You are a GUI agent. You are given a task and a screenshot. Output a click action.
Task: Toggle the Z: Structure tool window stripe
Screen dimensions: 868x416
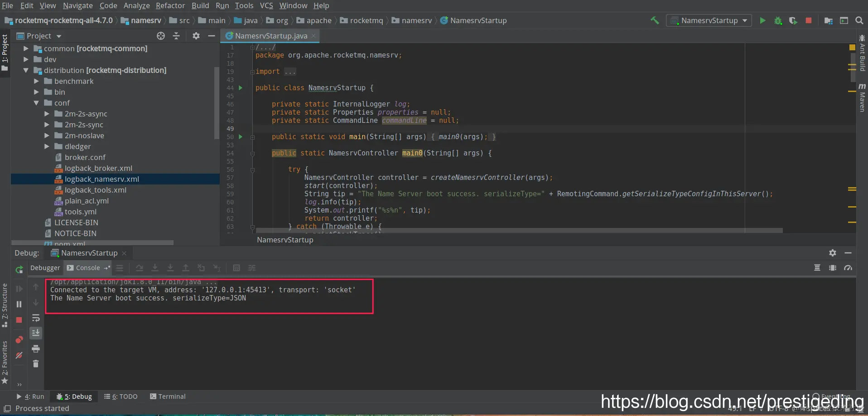coord(5,305)
